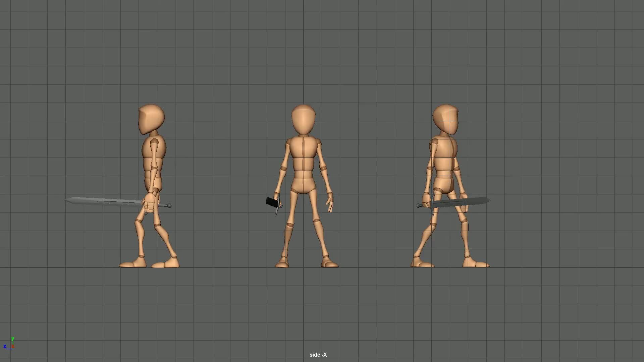The width and height of the screenshot is (644, 362).
Task: Click the XYZ axis orientation gizmo
Action: [9, 344]
